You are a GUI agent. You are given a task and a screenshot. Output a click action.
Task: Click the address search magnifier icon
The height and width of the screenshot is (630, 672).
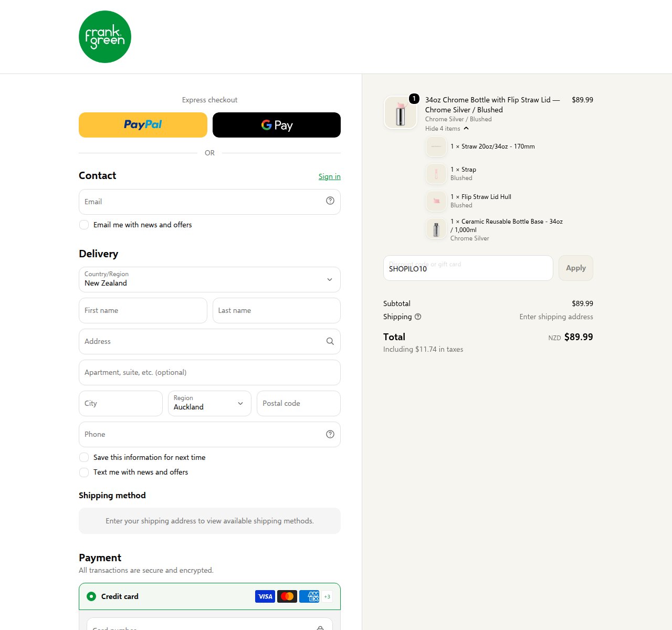pyautogui.click(x=330, y=341)
